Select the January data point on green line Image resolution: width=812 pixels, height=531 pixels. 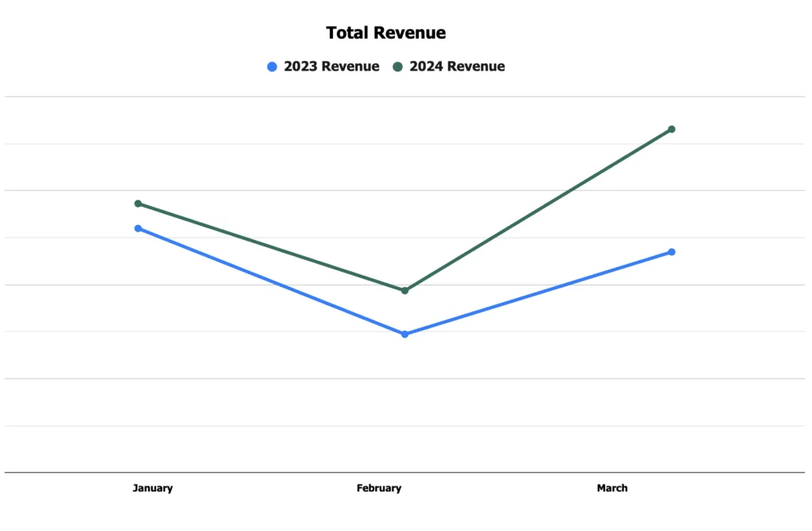[140, 204]
